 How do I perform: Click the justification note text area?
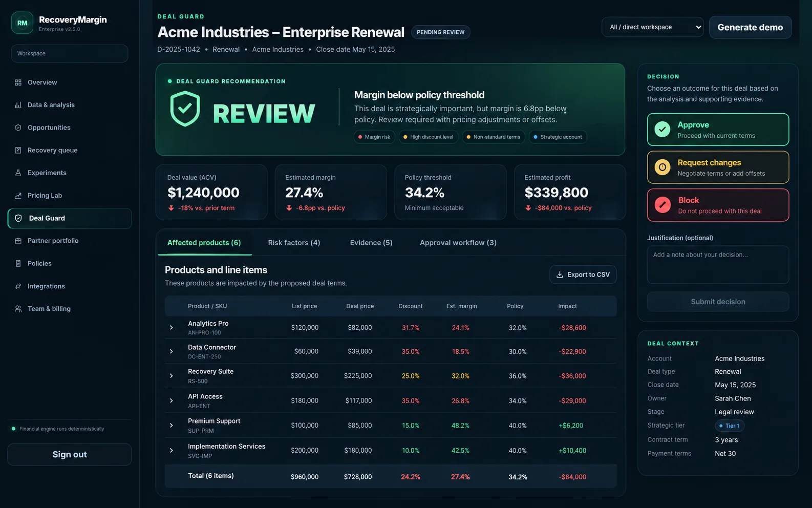718,265
